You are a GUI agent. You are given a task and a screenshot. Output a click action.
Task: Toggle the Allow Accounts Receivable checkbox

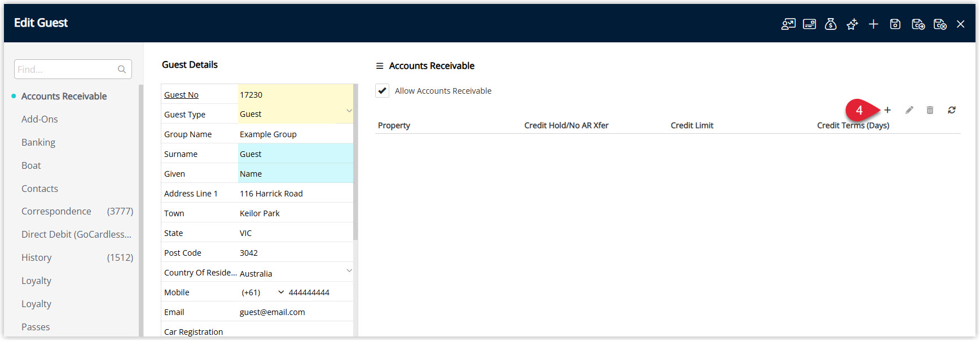(382, 90)
